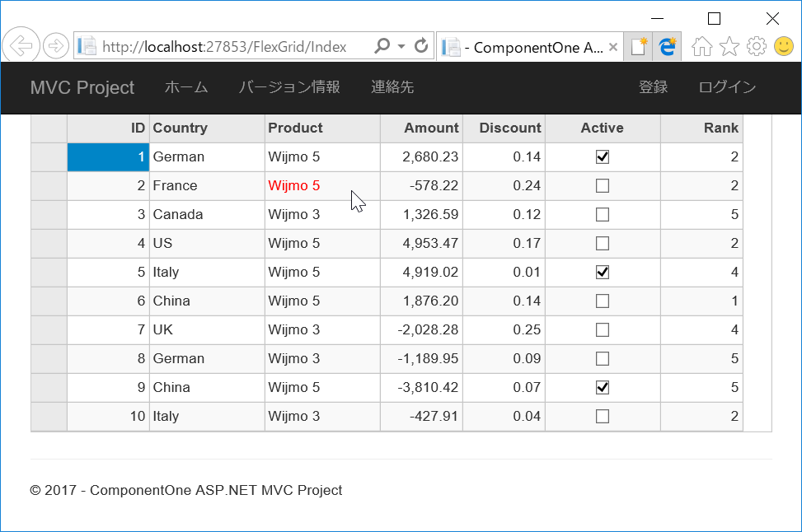Image resolution: width=802 pixels, height=532 pixels.
Task: Open favorites with the star icon
Action: pyautogui.click(x=729, y=46)
